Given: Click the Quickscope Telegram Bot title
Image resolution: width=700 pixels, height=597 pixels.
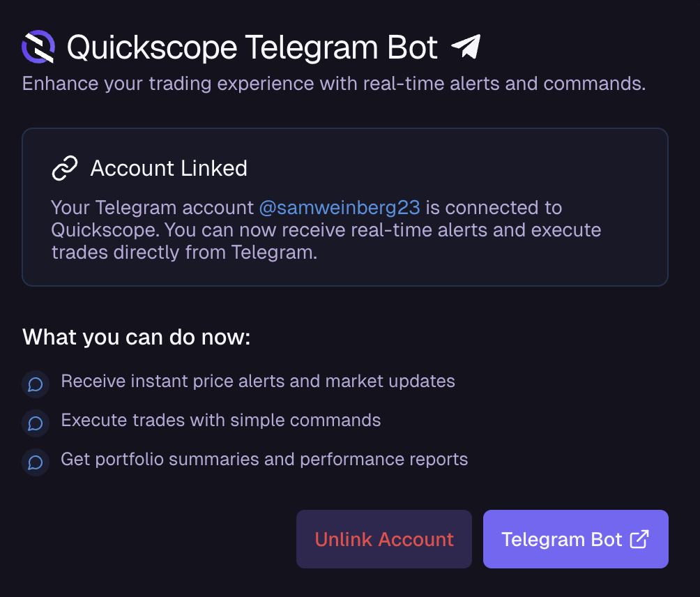Looking at the screenshot, I should [252, 47].
